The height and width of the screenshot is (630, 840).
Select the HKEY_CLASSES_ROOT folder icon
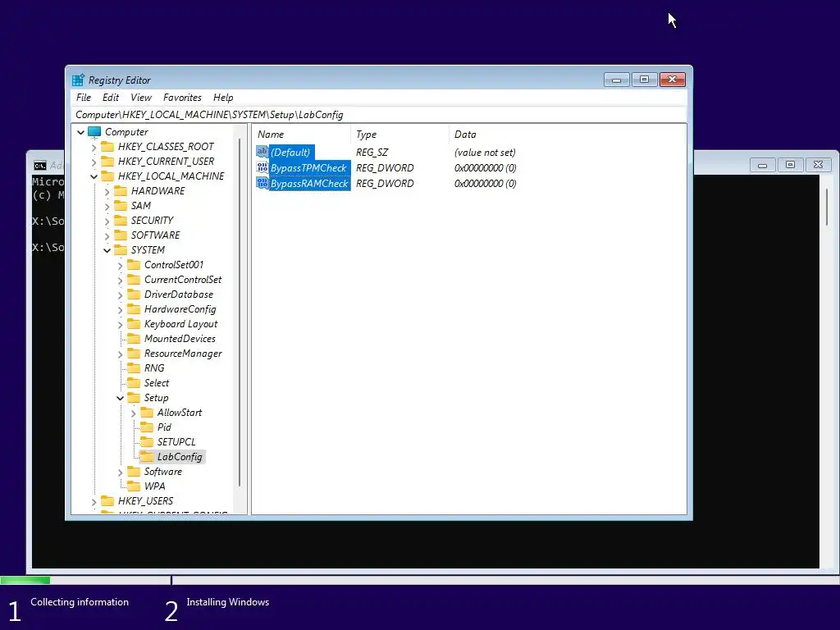coord(107,146)
